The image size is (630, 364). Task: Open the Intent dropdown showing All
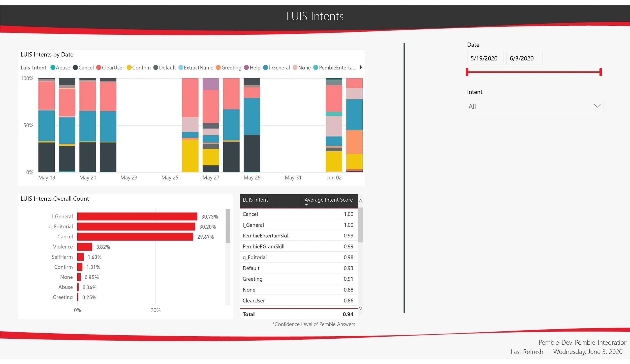534,106
